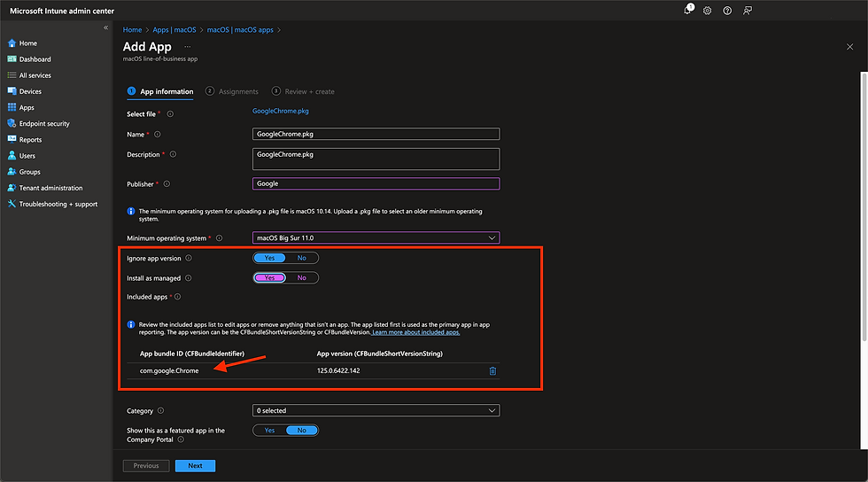Open the GoogleChrome.pkg file link

pyautogui.click(x=281, y=111)
